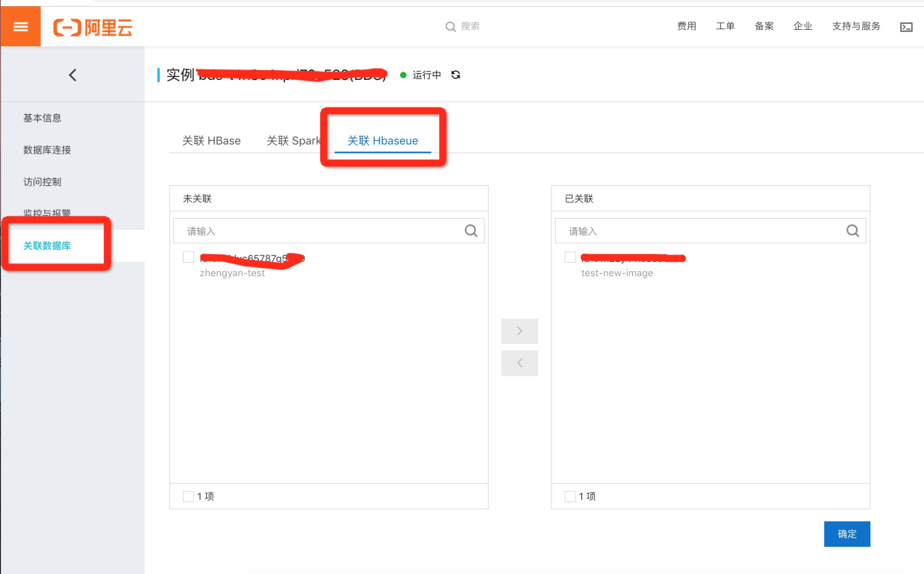Click the 运行中 status text
This screenshot has height=574, width=924.
(427, 75)
